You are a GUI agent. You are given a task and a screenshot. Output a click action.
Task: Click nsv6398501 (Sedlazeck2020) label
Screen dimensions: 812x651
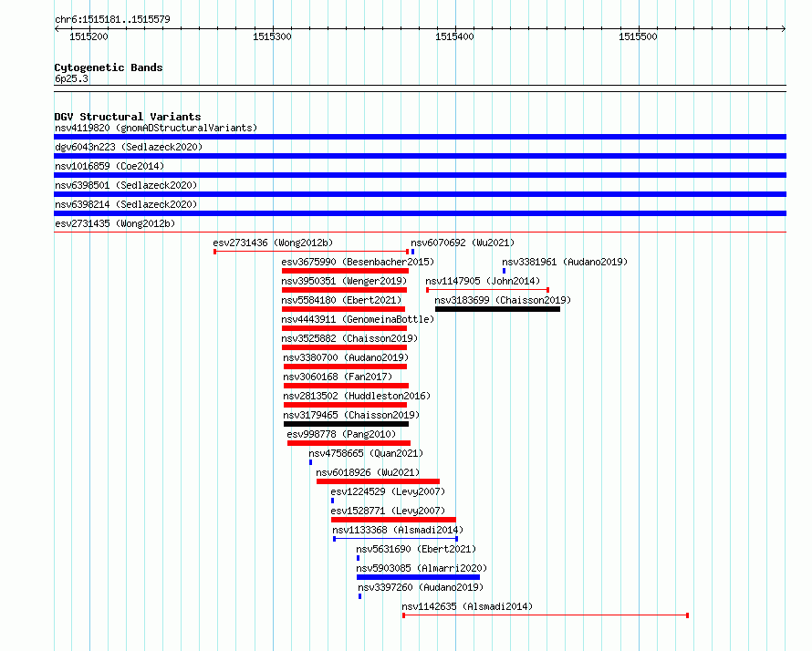[126, 185]
